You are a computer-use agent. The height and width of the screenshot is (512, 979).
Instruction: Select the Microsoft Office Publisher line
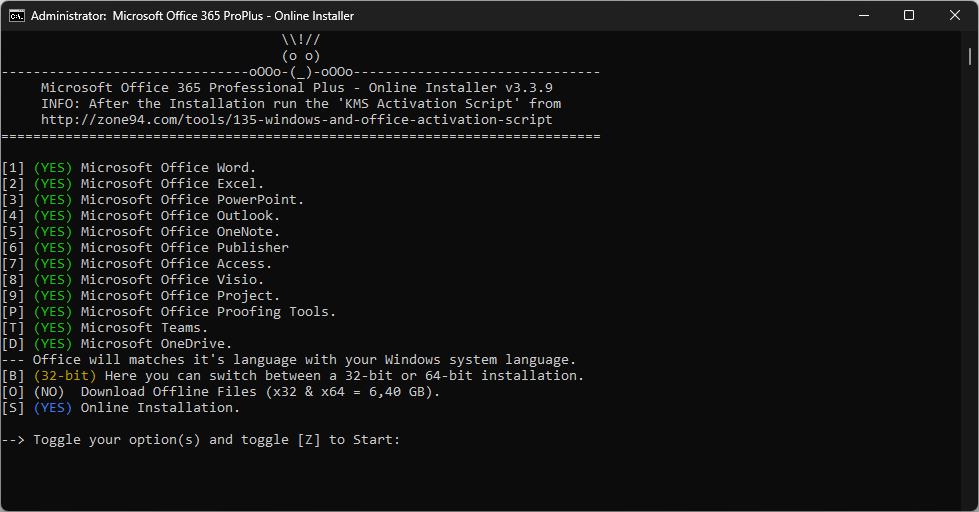(145, 248)
